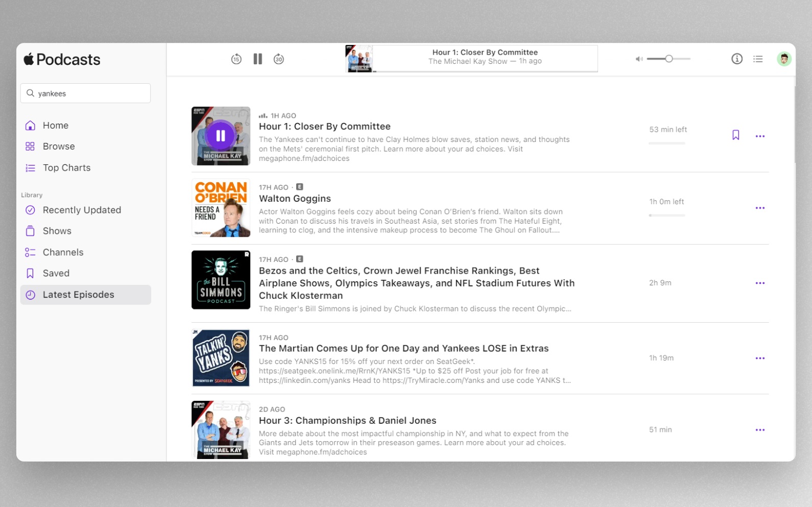Open Hour 3: Championships & Daniel Jones
This screenshot has width=812, height=507.
click(x=347, y=421)
